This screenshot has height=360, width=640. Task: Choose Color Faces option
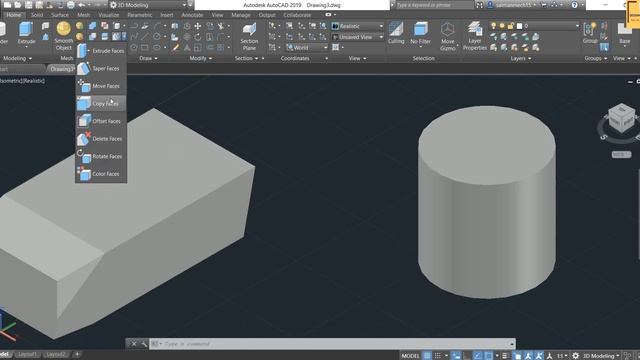(x=101, y=174)
